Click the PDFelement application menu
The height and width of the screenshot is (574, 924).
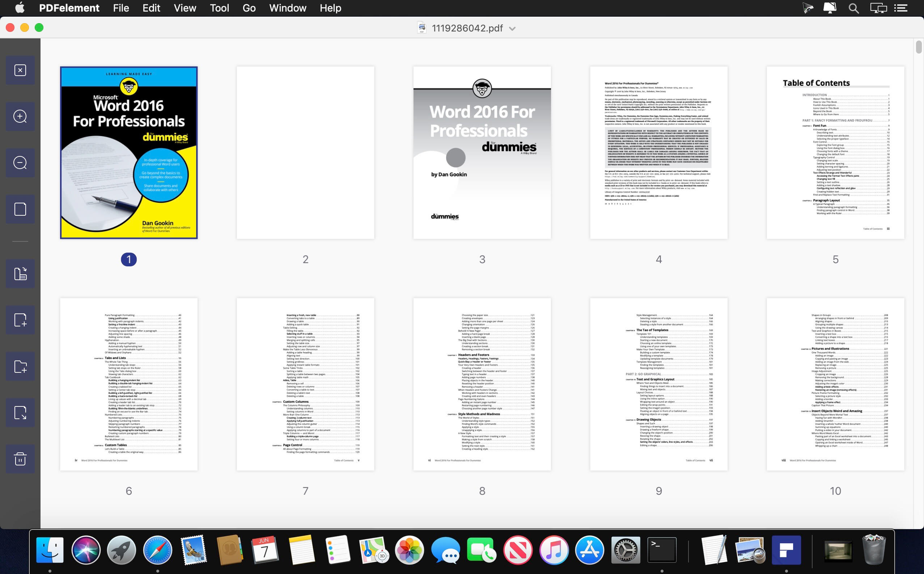[69, 8]
